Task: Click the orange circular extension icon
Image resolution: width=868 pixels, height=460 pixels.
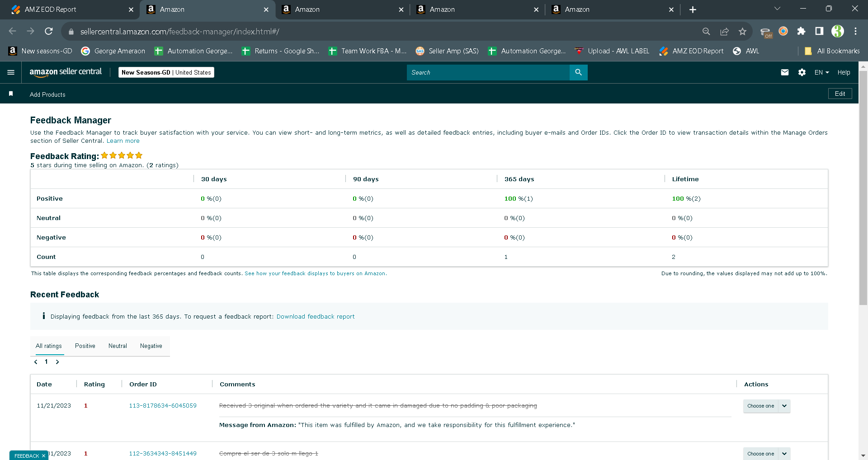Action: click(783, 31)
